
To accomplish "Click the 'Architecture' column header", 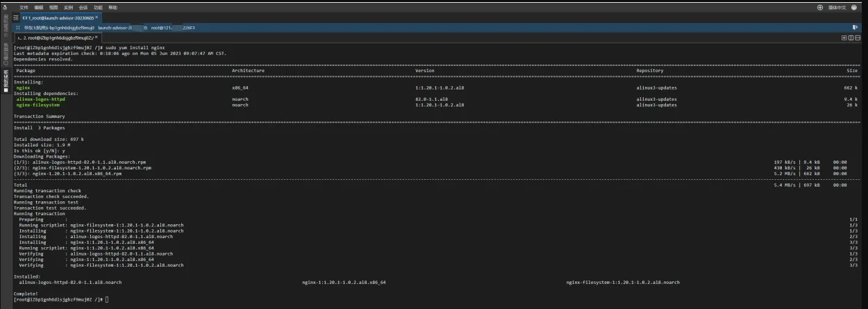I will (x=248, y=70).
